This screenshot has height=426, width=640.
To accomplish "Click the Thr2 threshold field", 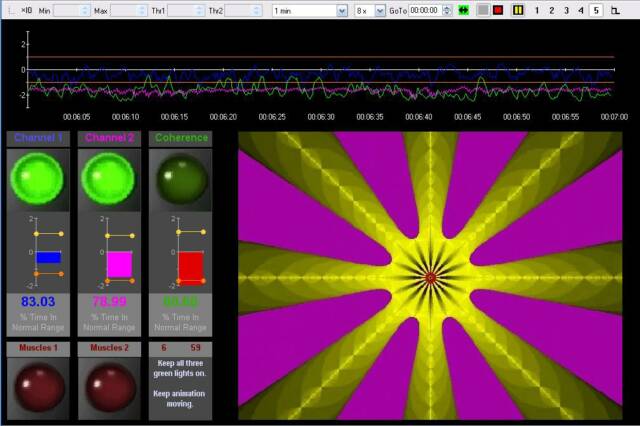I will pos(239,11).
